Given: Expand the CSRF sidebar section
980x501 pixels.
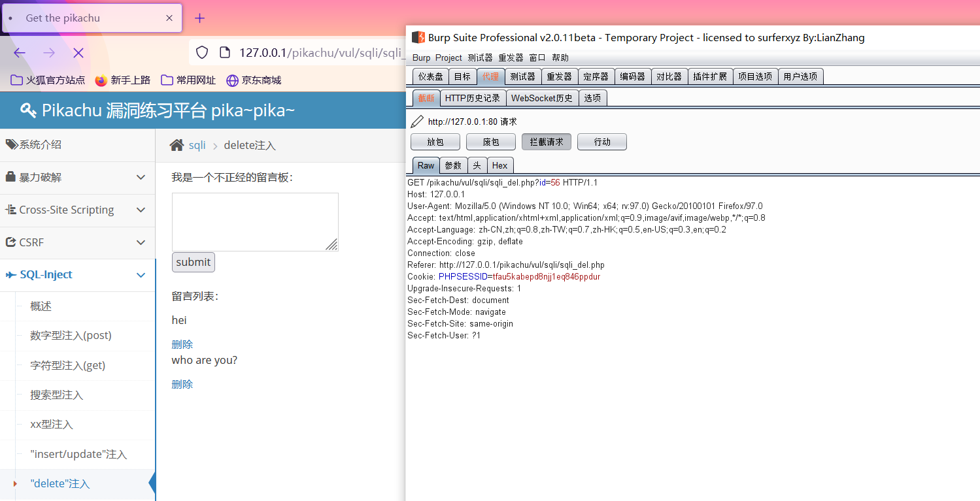Looking at the screenshot, I should 77,242.
